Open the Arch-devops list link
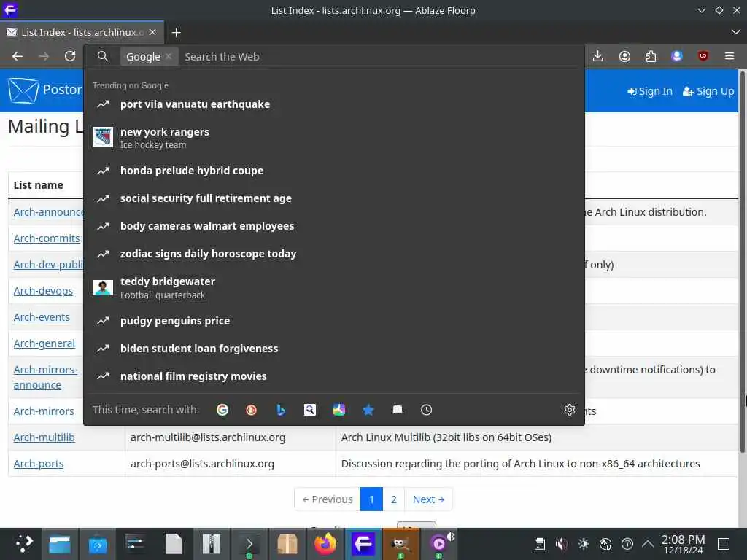The width and height of the screenshot is (747, 560). coord(43,290)
